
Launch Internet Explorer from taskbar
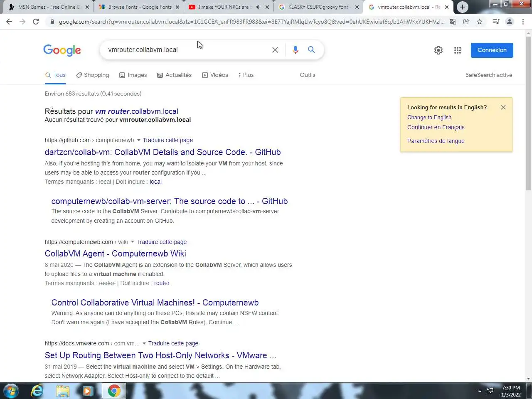37,391
